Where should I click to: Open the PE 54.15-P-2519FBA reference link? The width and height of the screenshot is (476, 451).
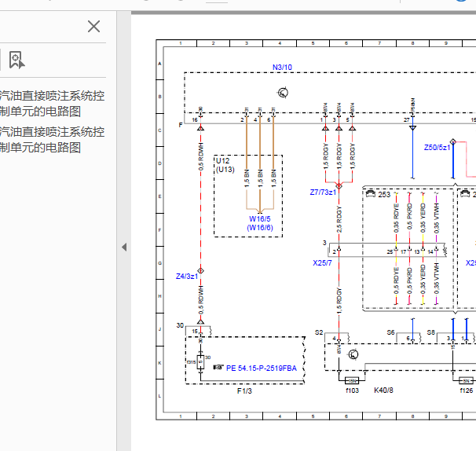tap(262, 368)
